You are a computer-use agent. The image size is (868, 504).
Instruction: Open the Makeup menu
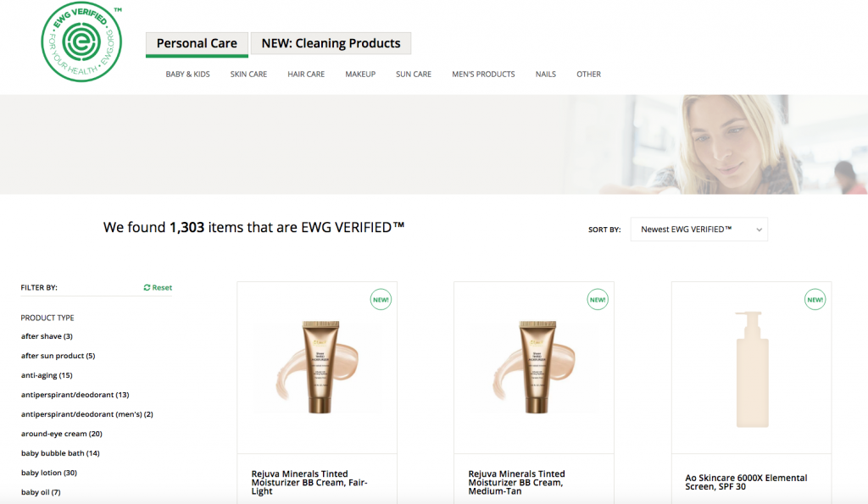[x=360, y=75]
